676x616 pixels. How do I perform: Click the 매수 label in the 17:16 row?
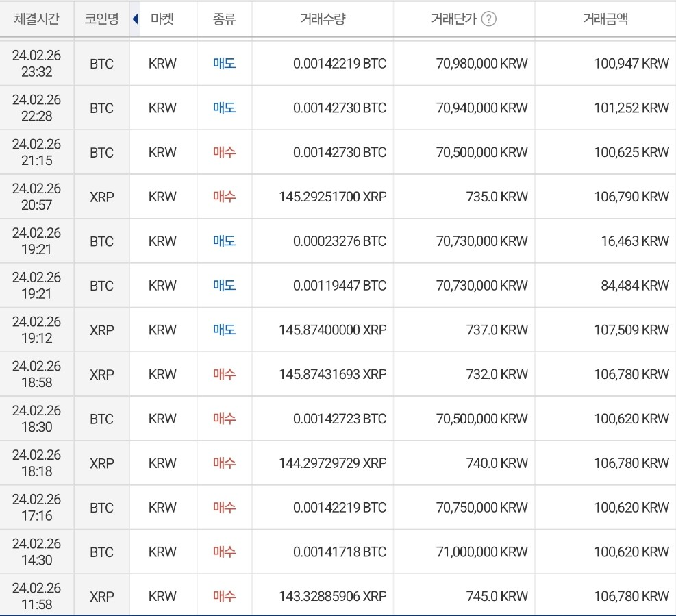[224, 508]
